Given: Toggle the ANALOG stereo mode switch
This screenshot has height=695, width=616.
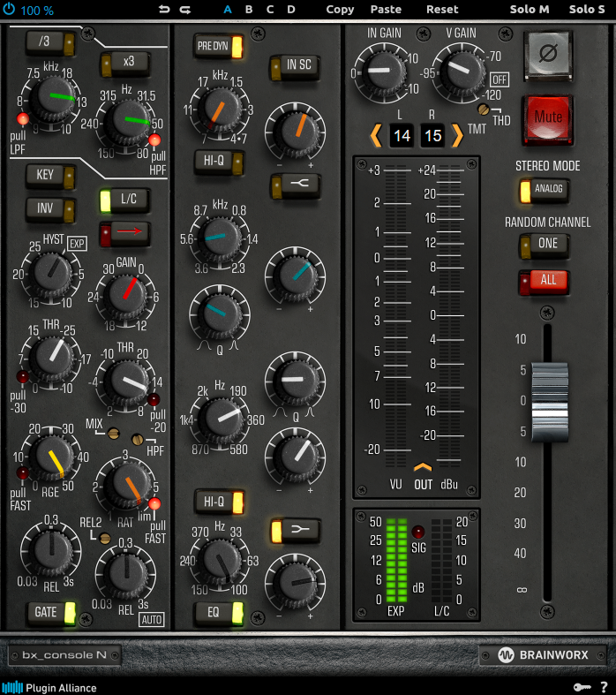Looking at the screenshot, I should click(x=545, y=191).
